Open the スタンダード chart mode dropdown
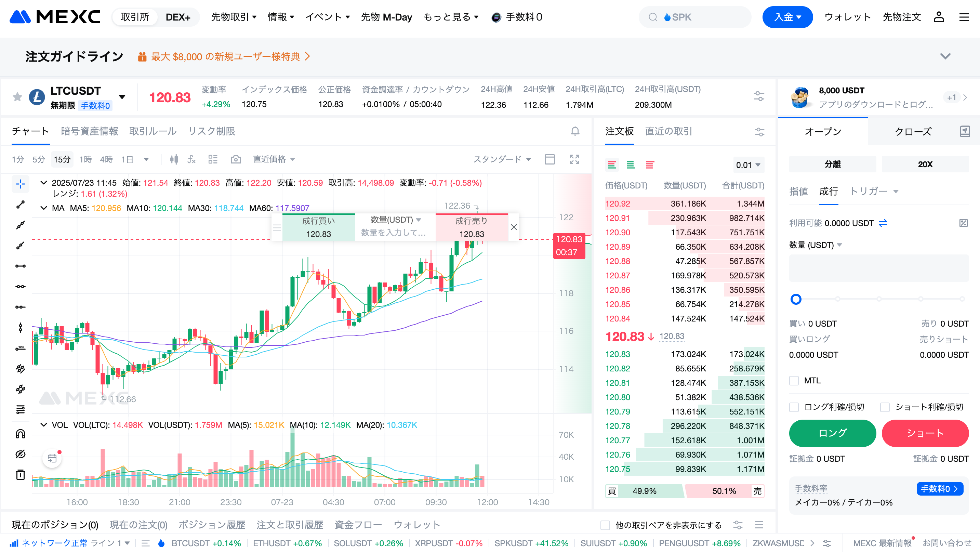 tap(502, 159)
